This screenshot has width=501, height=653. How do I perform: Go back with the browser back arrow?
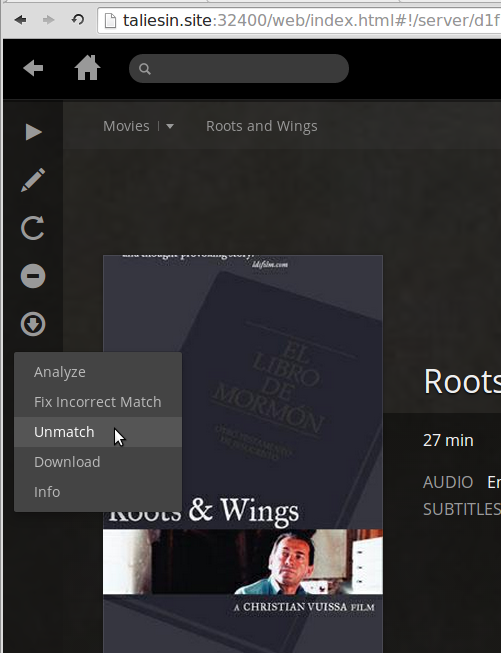coord(20,20)
